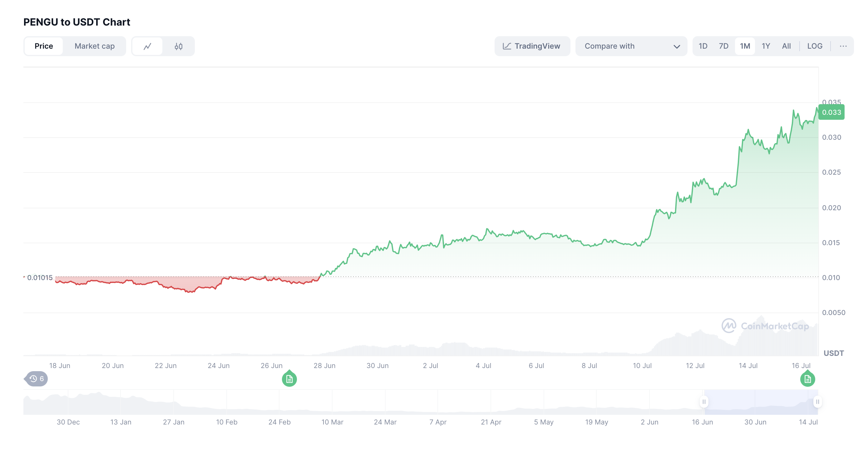Set chart range to All
The height and width of the screenshot is (451, 868).
tap(786, 46)
